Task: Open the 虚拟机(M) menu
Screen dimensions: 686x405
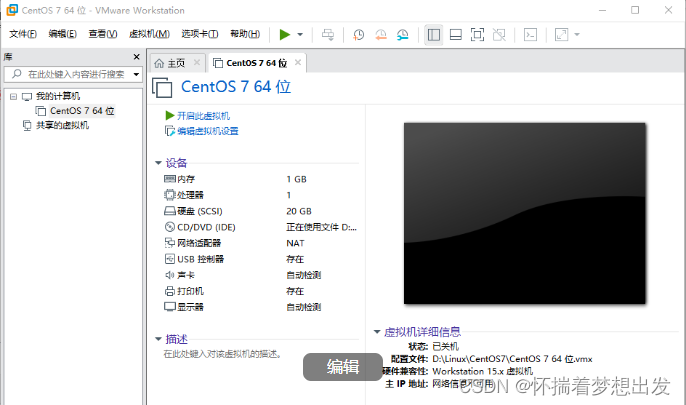Action: 150,34
